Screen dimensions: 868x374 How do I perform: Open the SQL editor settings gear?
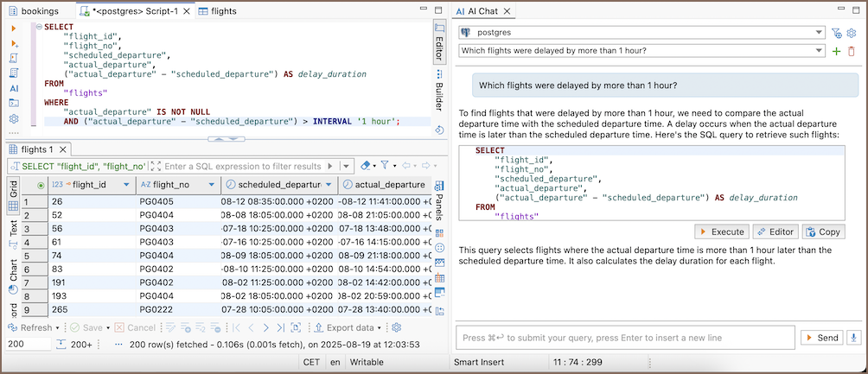point(14,118)
